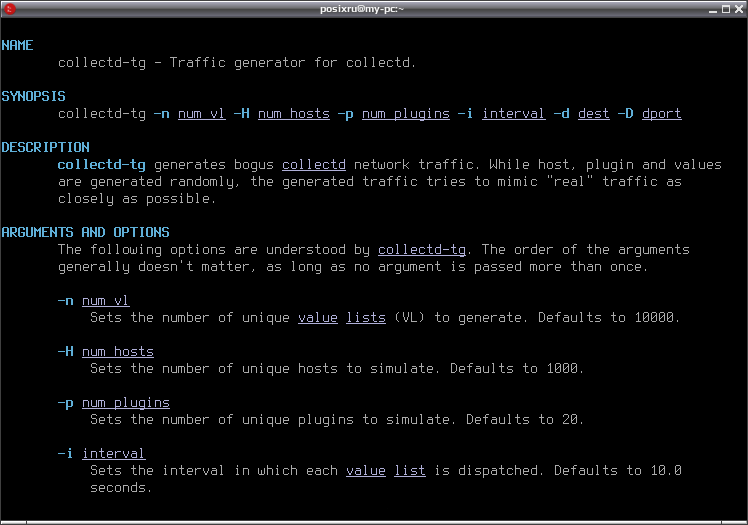Click underlined word list before is dispatched

(410, 471)
